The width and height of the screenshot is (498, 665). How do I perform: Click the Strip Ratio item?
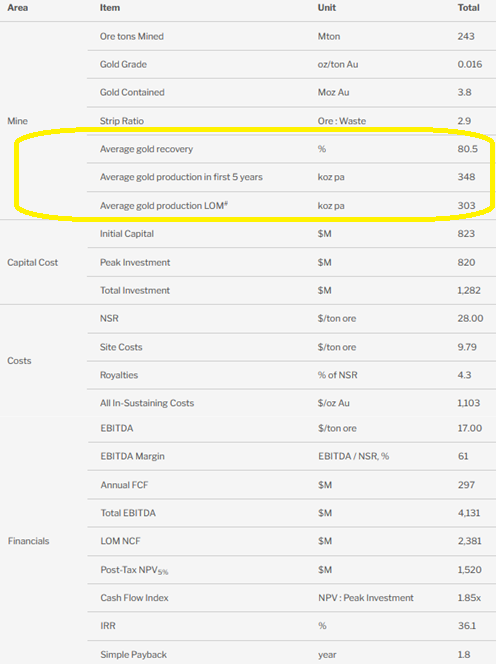coord(122,121)
